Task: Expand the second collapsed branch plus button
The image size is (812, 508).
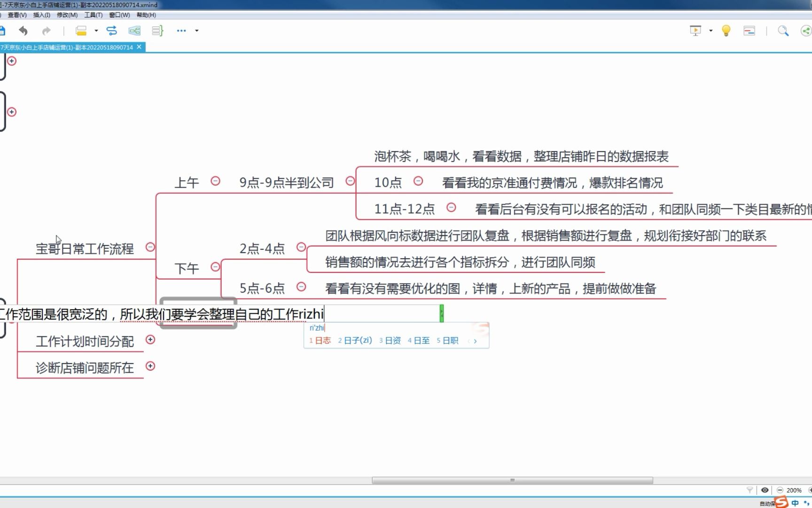Action: tap(12, 112)
